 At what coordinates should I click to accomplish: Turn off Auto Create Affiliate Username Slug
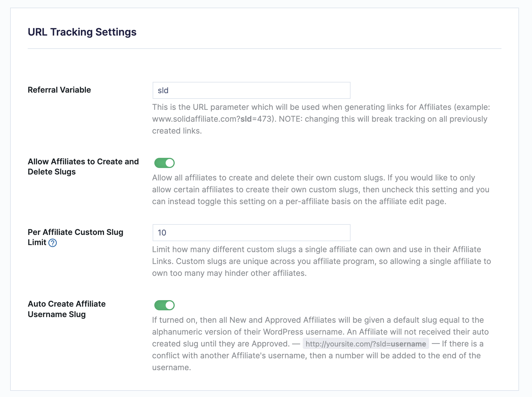click(165, 305)
